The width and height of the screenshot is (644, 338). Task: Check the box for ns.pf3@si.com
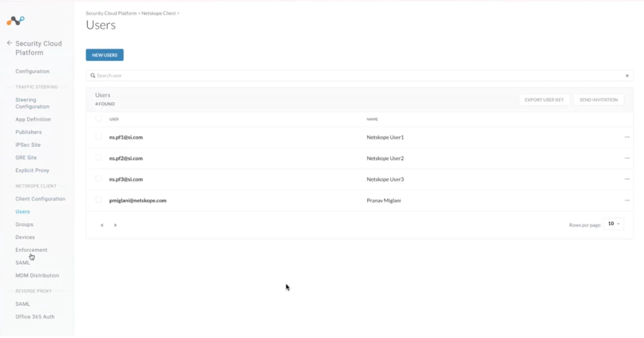pos(99,179)
